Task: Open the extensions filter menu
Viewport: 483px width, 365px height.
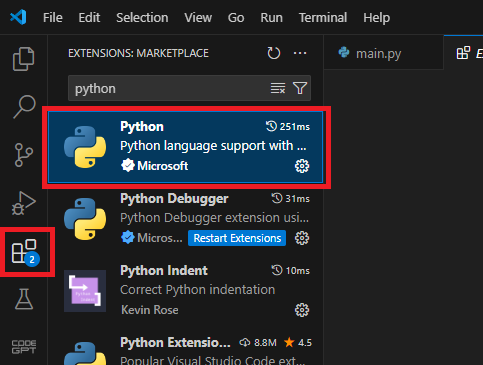Action: [x=300, y=88]
